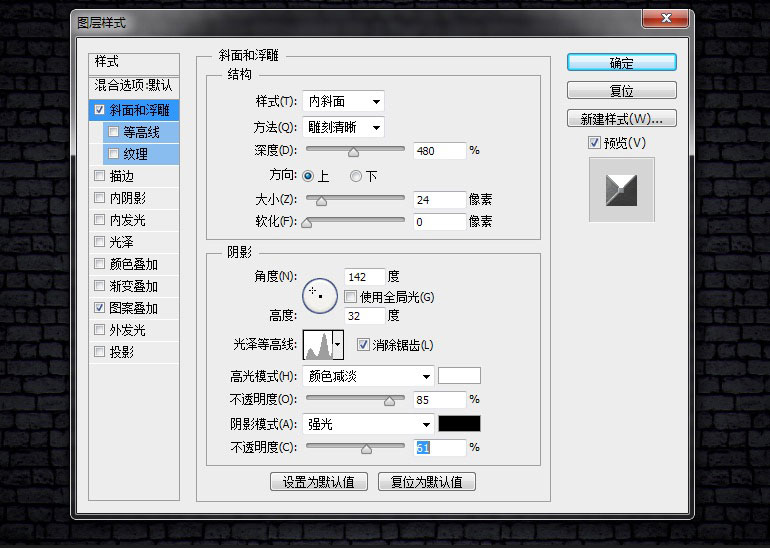770x548 pixels.
Task: Uncheck the 斜面和浮雕 checkbox
Action: 99,110
